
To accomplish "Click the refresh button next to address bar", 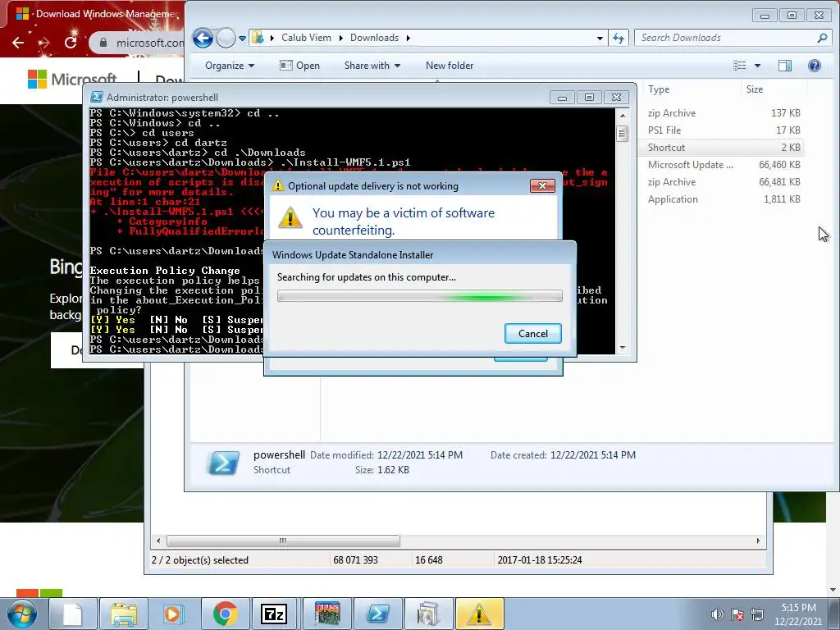I will pos(619,38).
